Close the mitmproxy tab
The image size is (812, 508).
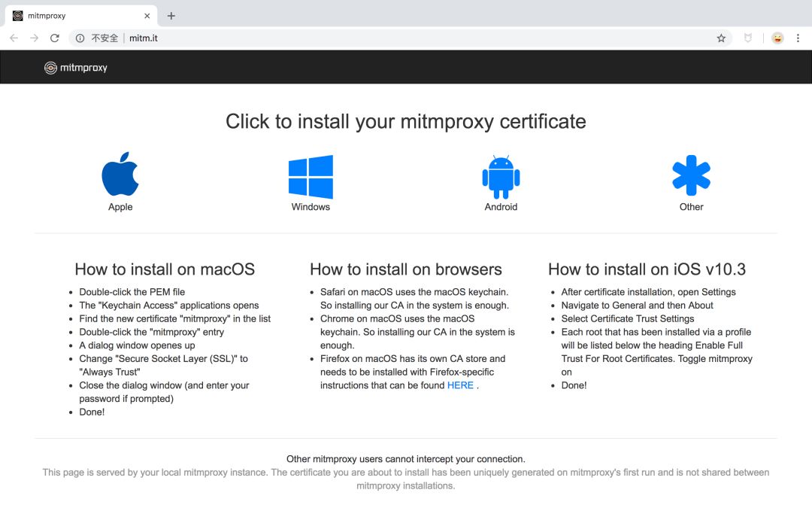point(147,16)
